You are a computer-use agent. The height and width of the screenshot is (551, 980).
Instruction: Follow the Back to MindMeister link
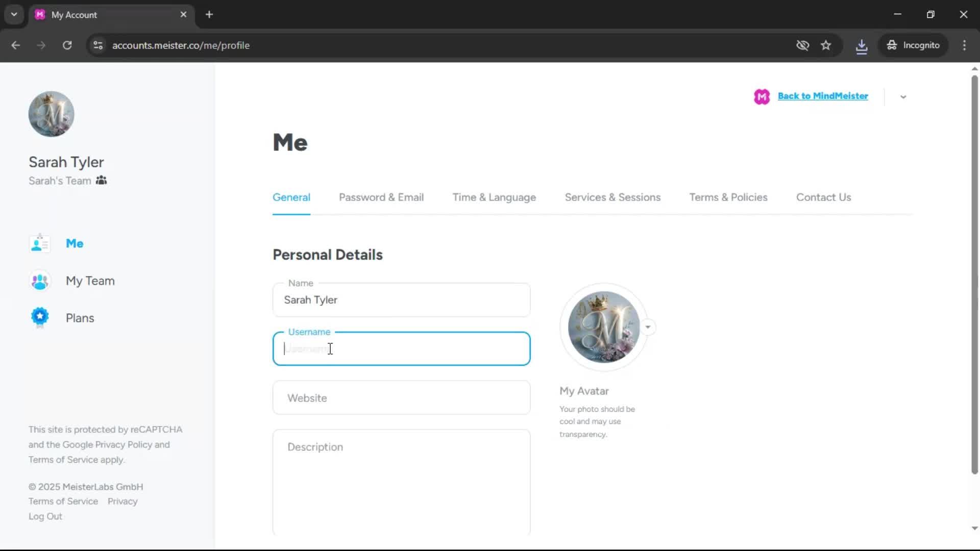822,96
